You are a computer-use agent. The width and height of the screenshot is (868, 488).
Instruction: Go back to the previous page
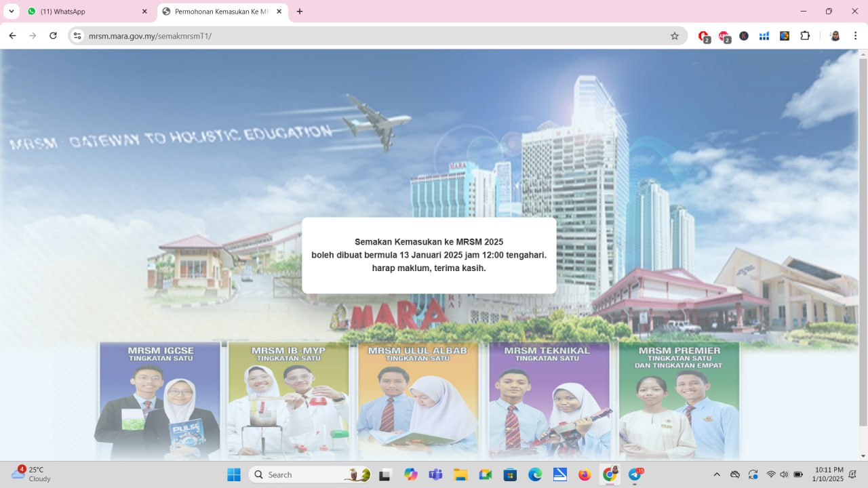pyautogui.click(x=12, y=36)
